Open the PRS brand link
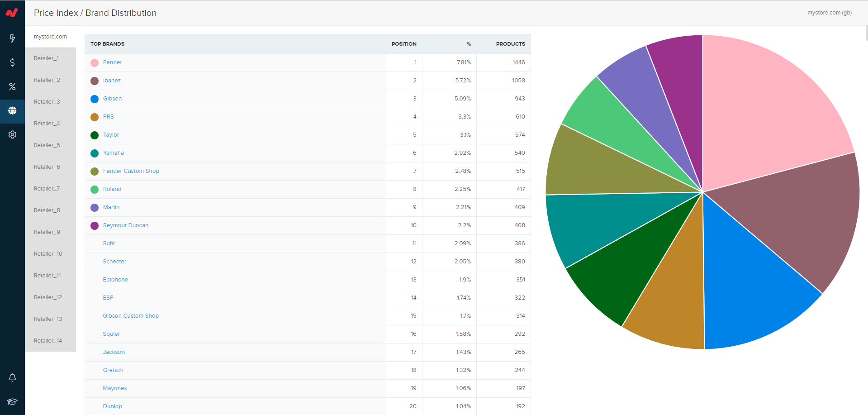868x415 pixels. tap(109, 117)
